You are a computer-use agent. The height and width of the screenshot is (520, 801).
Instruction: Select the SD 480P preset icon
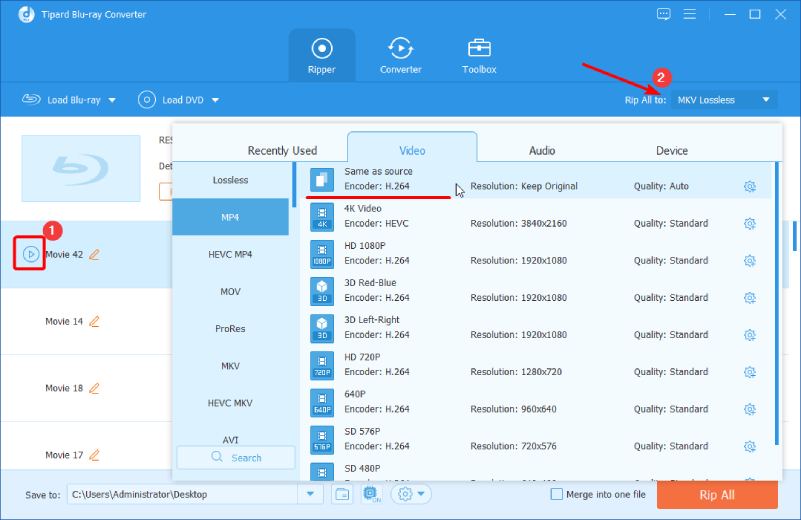[x=322, y=472]
